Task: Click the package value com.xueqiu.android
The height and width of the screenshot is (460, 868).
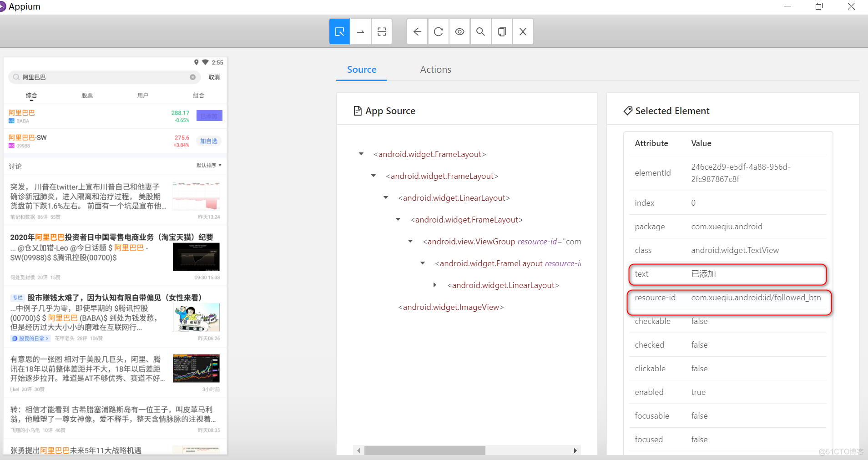Action: [x=727, y=227]
